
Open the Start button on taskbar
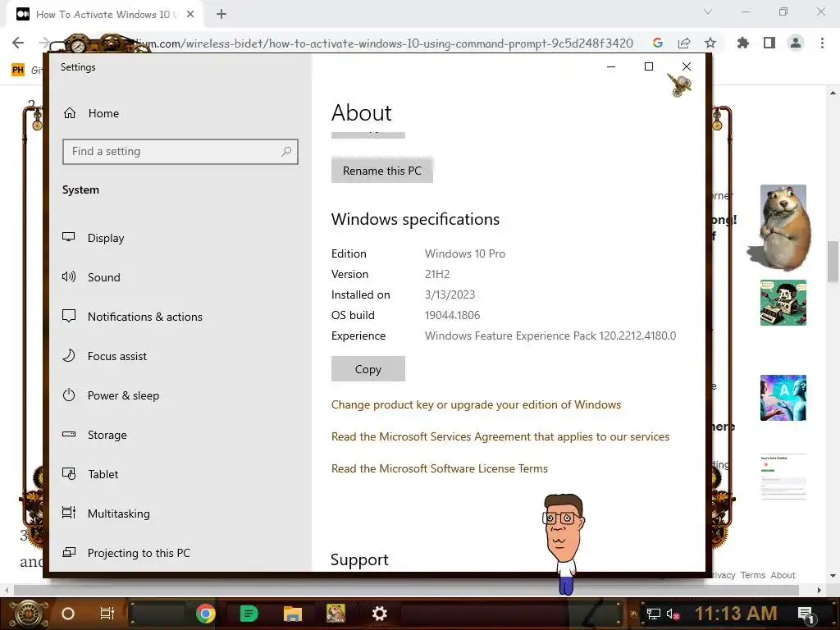click(x=28, y=614)
